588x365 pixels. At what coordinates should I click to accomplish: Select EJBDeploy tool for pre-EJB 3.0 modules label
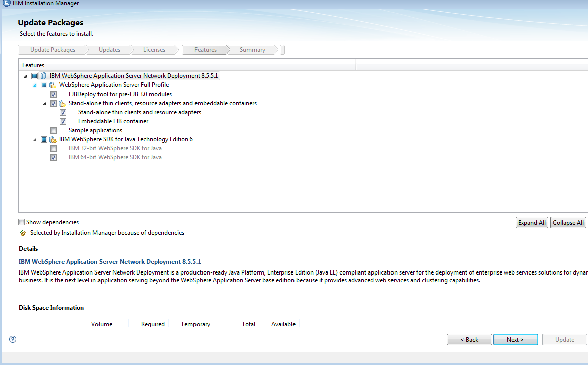pyautogui.click(x=120, y=94)
